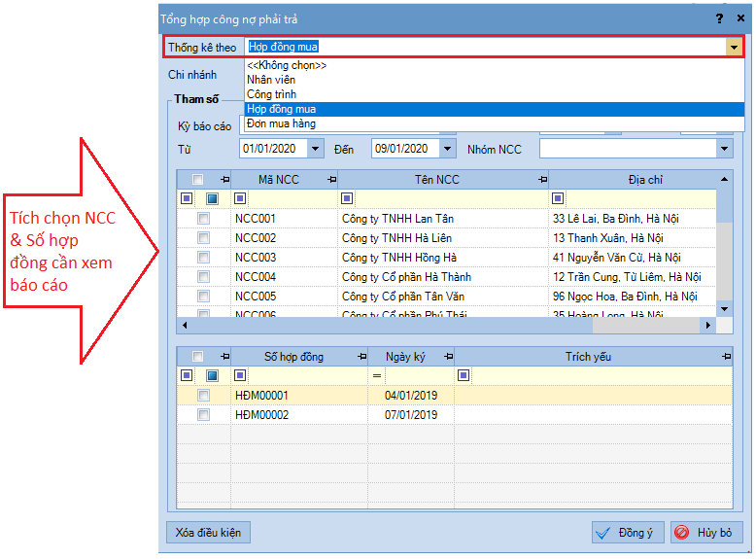Click the help question mark icon

[719, 17]
